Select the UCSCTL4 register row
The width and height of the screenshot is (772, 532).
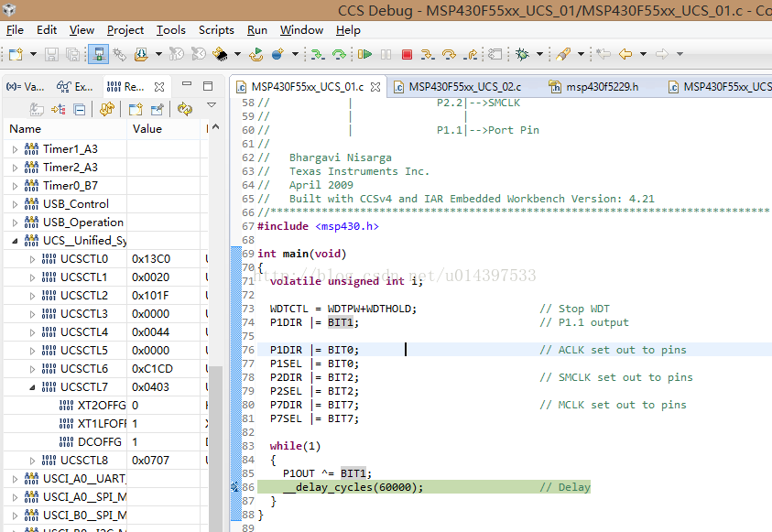84,332
